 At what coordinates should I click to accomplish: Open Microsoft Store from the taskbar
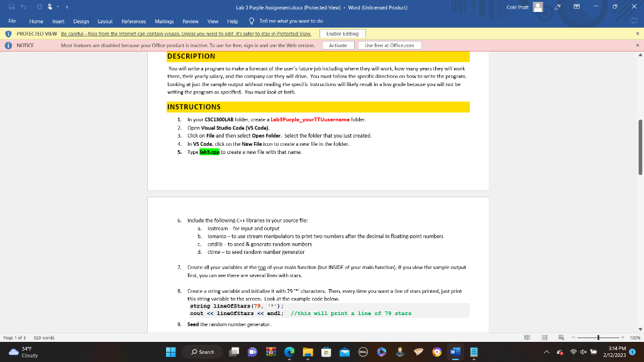coord(326,352)
